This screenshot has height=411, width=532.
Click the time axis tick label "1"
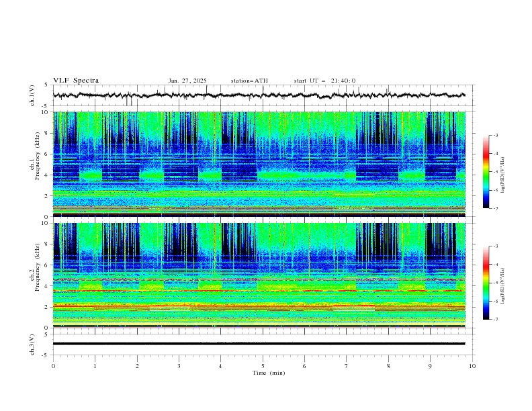(x=95, y=366)
